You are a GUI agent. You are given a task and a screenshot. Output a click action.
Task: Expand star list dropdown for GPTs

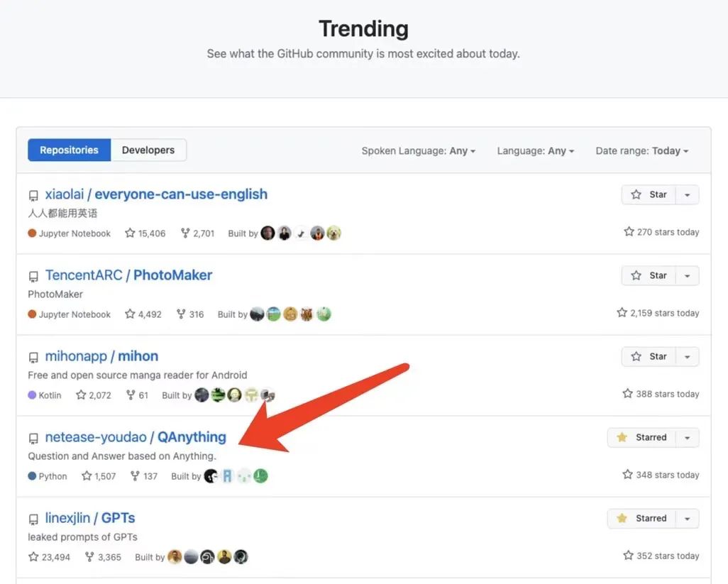tap(688, 518)
